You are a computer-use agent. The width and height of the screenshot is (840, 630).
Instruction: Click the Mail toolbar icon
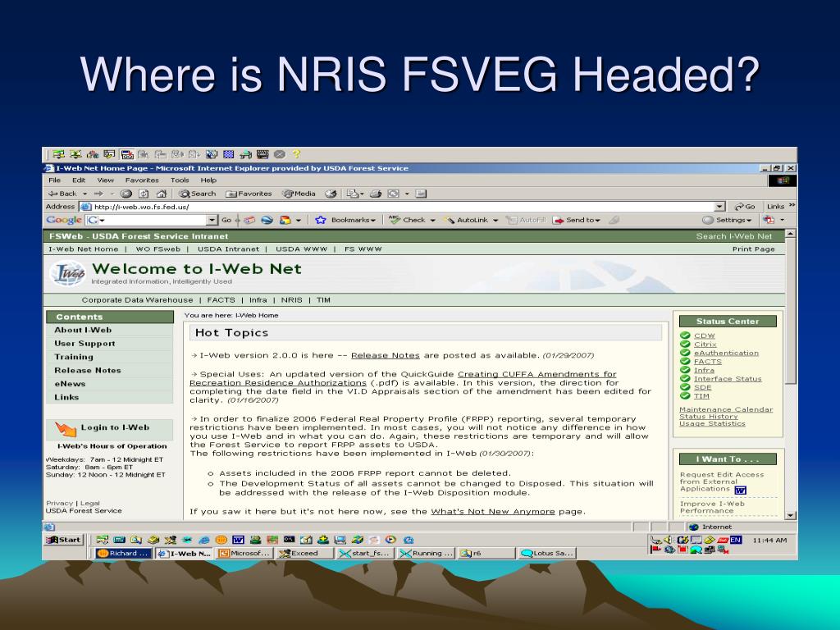(x=354, y=194)
